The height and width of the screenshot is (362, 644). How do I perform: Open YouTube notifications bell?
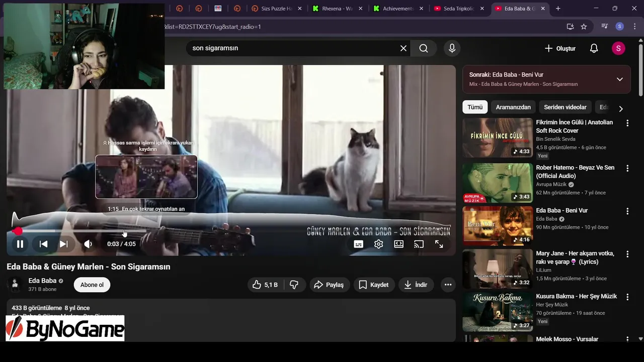click(x=594, y=48)
